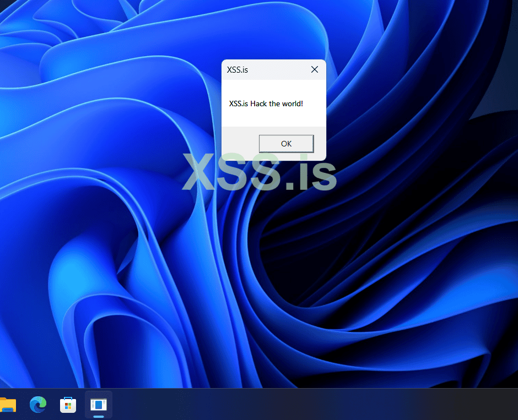This screenshot has width=518, height=420.
Task: Click the highlighted window thumbnail taskbar icon
Action: 98,405
